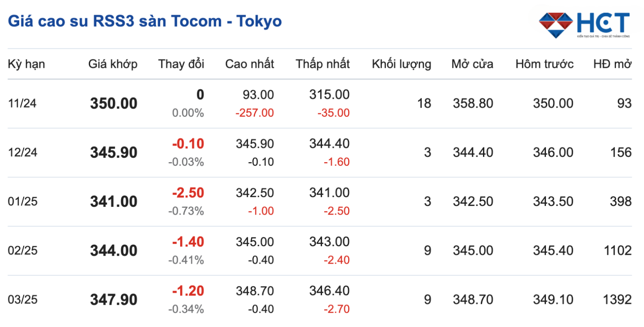Click the Khối lượng column header
644x327 pixels.
(x=401, y=64)
